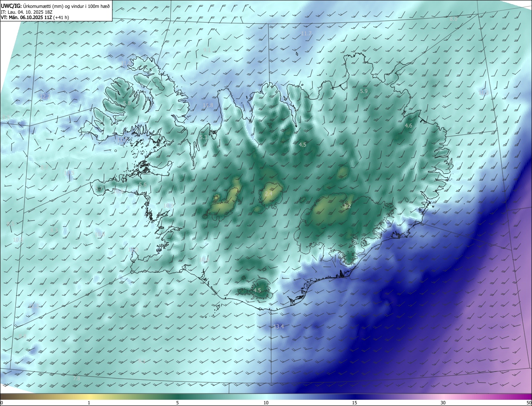
Task: Click the 4.5 value in north-central Iceland
Action: (303, 144)
